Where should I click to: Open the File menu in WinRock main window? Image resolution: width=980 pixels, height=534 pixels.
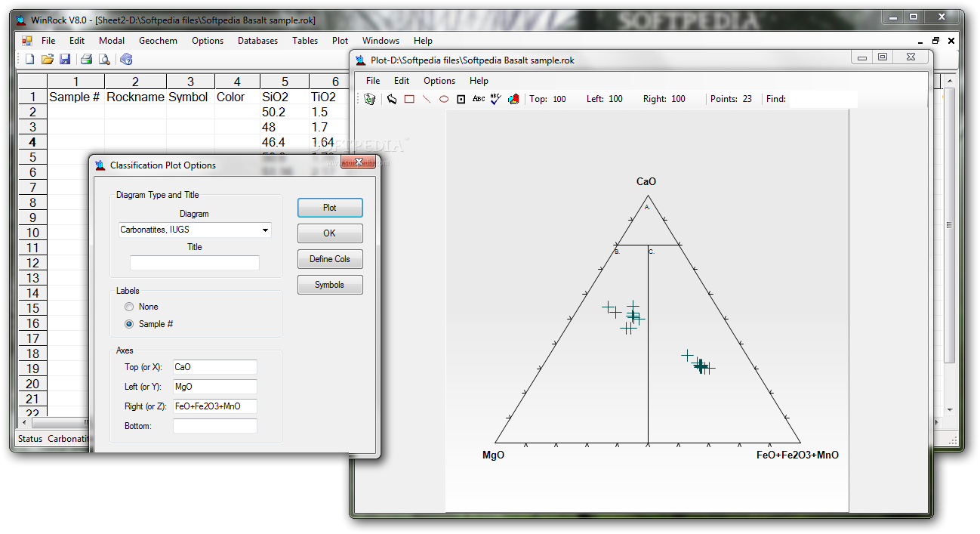click(x=48, y=41)
